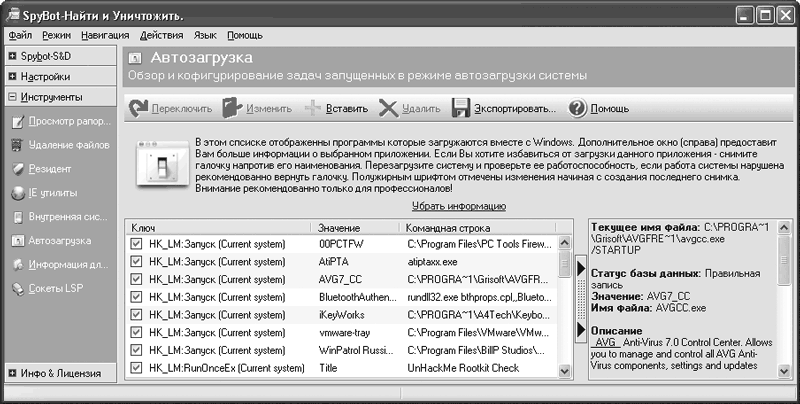The image size is (800, 404).
Task: Click the startup list scrollbar up arrow
Action: 564,243
